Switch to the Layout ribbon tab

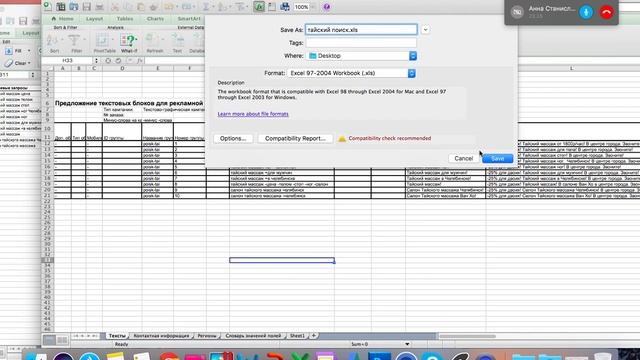click(94, 19)
